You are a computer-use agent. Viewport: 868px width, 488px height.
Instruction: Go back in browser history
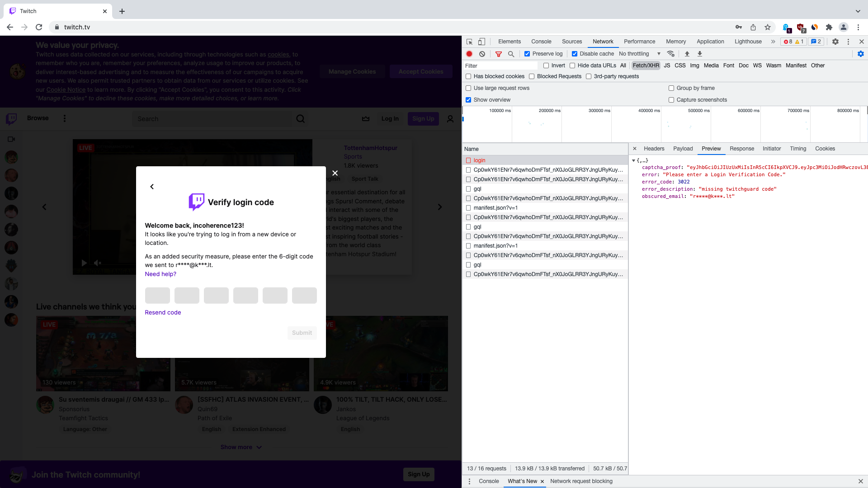click(10, 27)
